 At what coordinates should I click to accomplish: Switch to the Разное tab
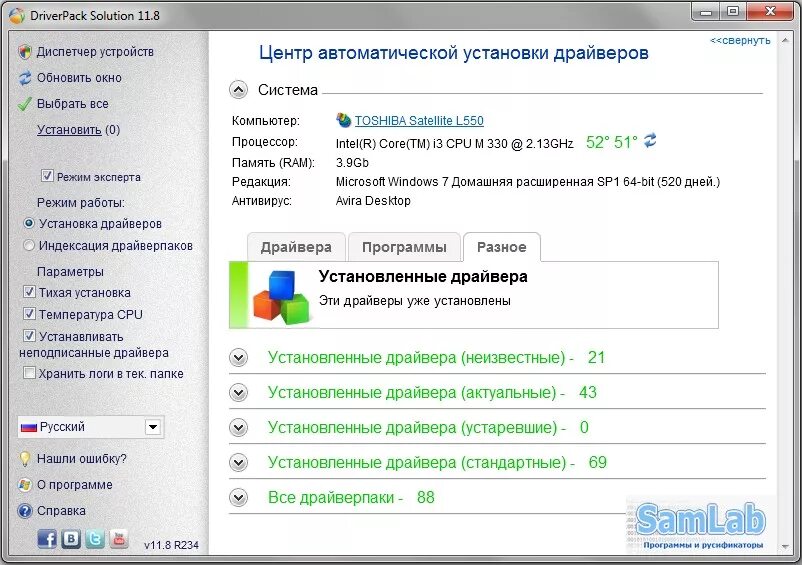click(501, 247)
